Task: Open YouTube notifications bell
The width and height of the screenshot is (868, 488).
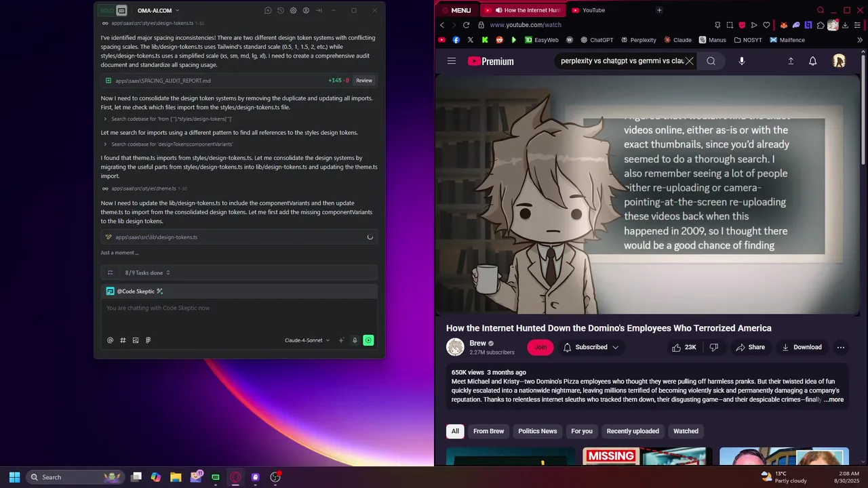Action: (x=812, y=61)
